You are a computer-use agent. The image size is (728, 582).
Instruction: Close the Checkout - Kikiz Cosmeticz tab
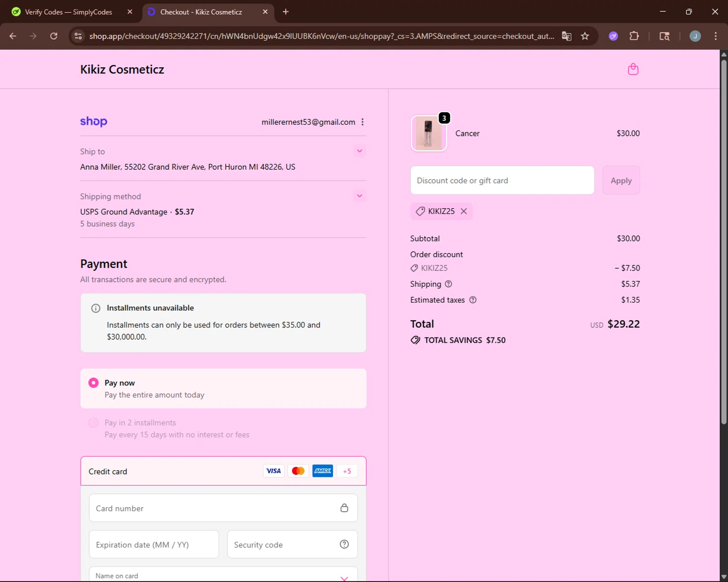pos(265,12)
